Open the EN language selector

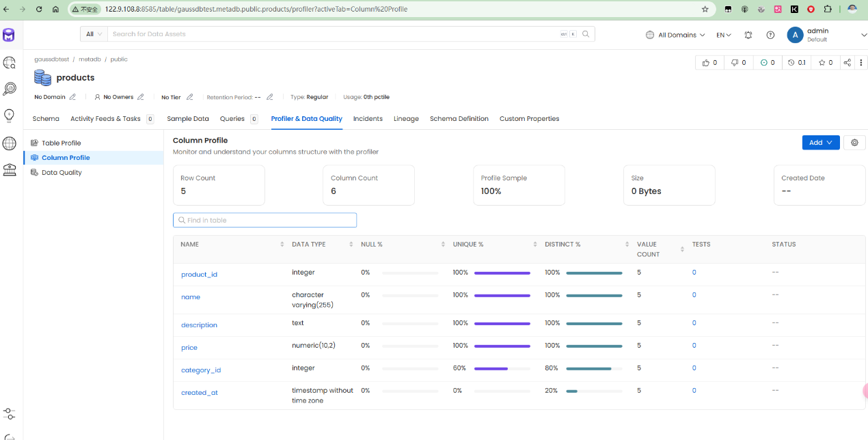pos(723,35)
